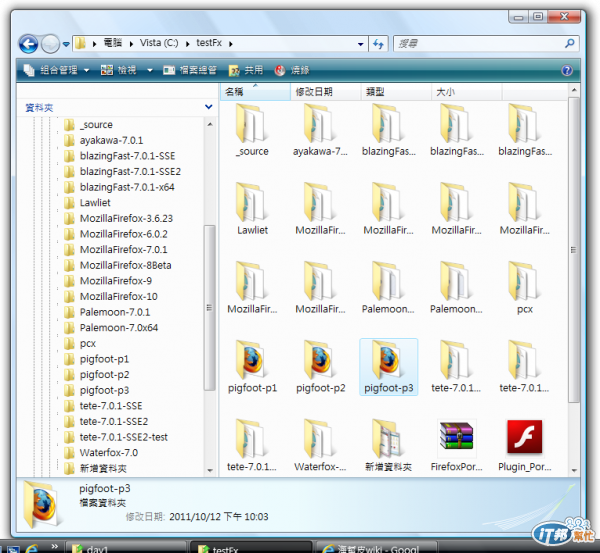Click 燒錄 burn button in toolbar
This screenshot has width=600, height=553.
(x=292, y=70)
